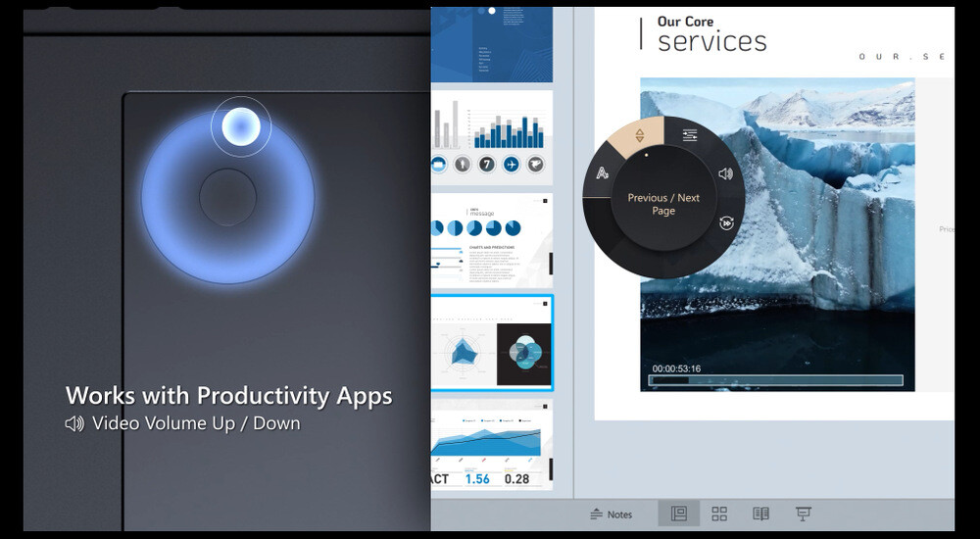Select the indent/align lines dial icon
980x539 pixels.
[x=690, y=135]
